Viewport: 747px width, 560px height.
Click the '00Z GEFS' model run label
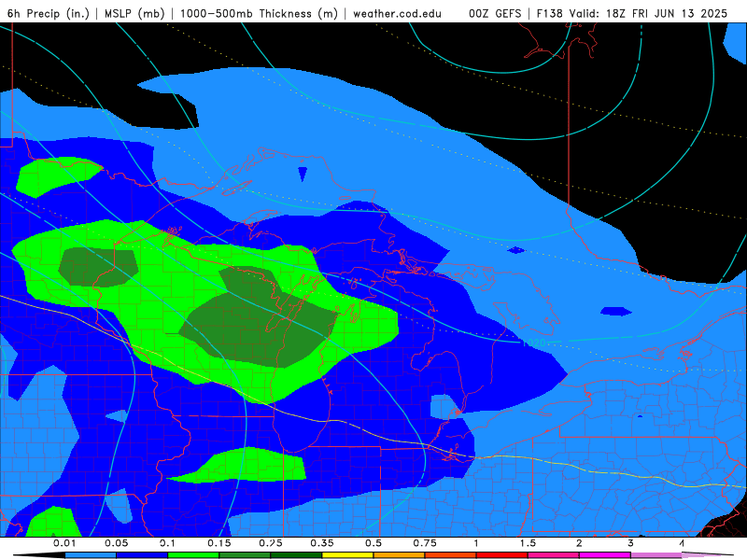[495, 13]
